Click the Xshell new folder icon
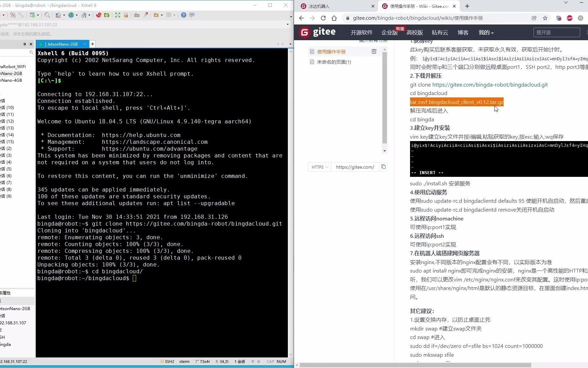Image resolution: width=588 pixels, height=368 pixels. pos(156,15)
